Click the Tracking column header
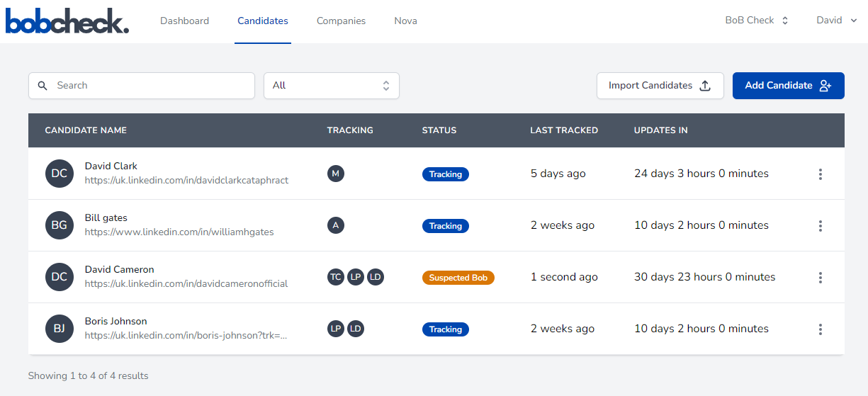Viewport: 868px width, 396px height. (x=350, y=130)
